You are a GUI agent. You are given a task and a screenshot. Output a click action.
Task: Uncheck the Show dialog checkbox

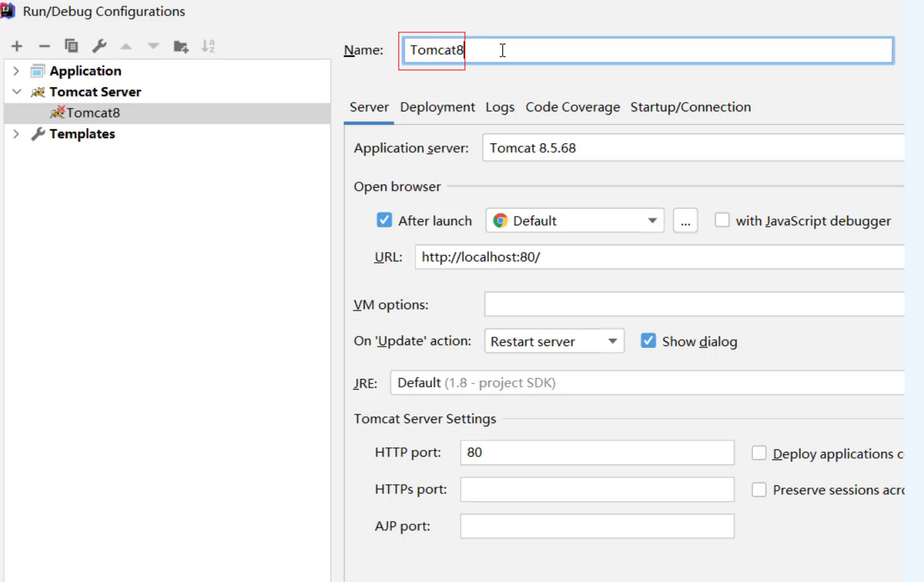coord(648,341)
